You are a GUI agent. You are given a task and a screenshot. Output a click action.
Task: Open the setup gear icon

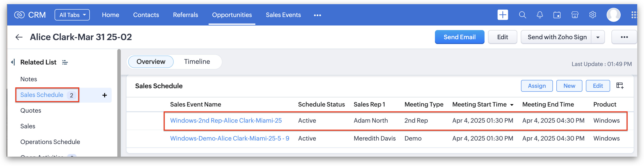pyautogui.click(x=592, y=15)
